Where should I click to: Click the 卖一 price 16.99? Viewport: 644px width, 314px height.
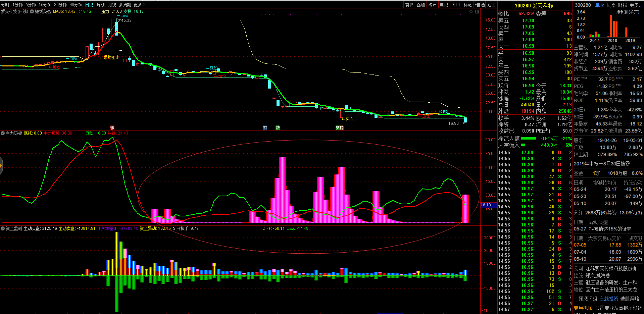(528, 46)
